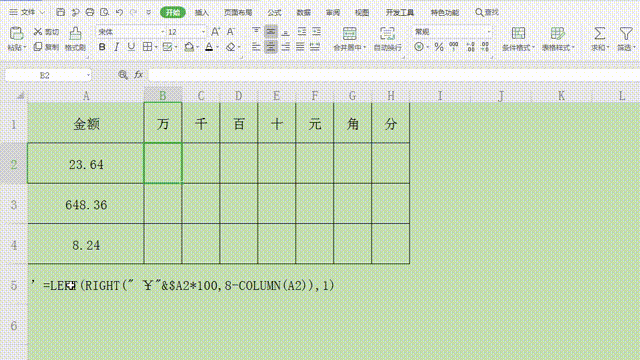
Task: Click the AutoSum (求和) sigma icon
Action: click(x=599, y=33)
